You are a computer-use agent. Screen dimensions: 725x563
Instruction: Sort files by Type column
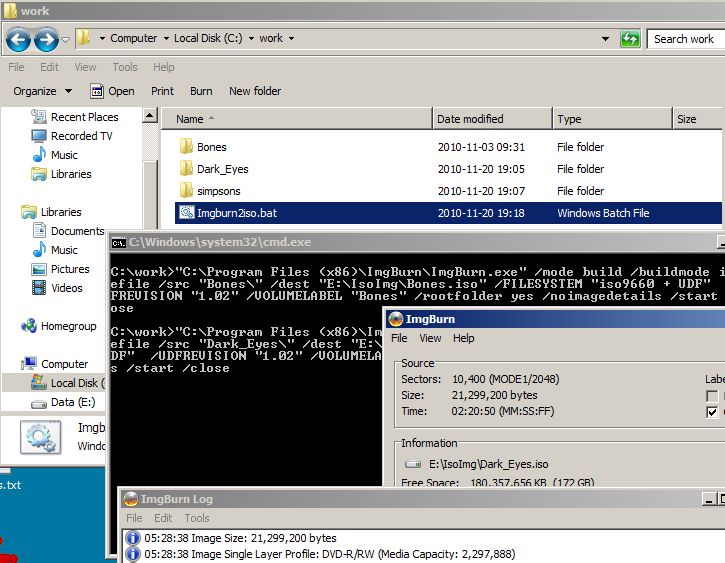[x=613, y=119]
